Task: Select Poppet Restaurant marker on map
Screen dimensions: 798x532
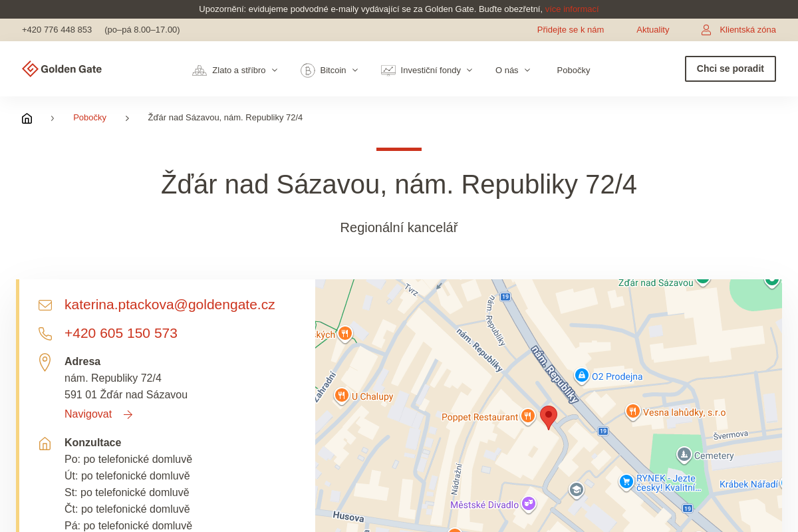Action: [x=527, y=416]
